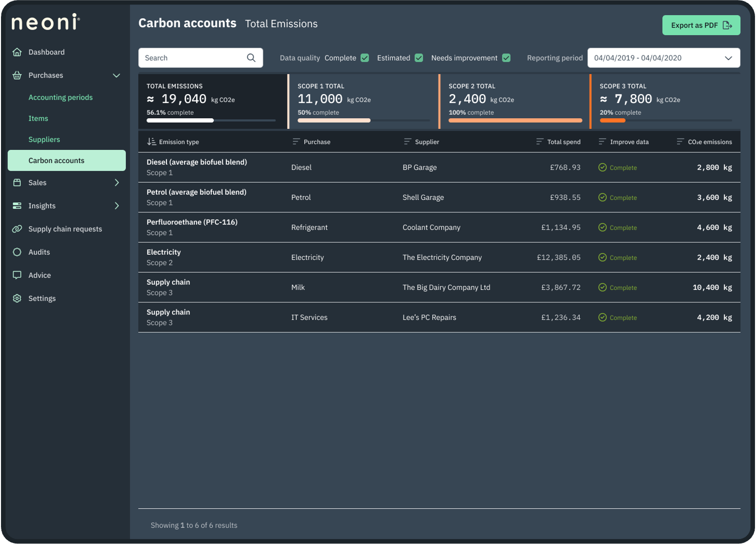Click 'Showing 1 to 6 of 6 results'
This screenshot has width=756, height=544.
[x=194, y=525]
